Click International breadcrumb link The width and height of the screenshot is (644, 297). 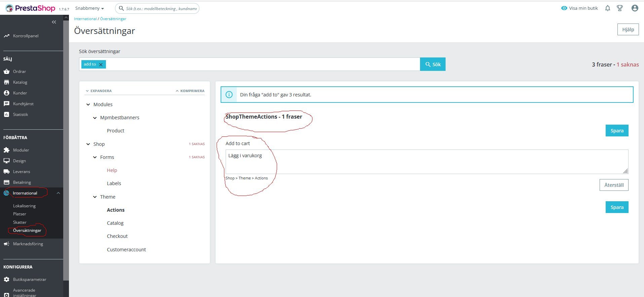85,19
